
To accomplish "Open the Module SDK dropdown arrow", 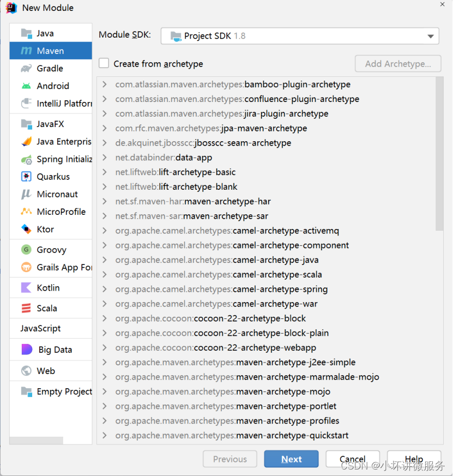I will (430, 37).
